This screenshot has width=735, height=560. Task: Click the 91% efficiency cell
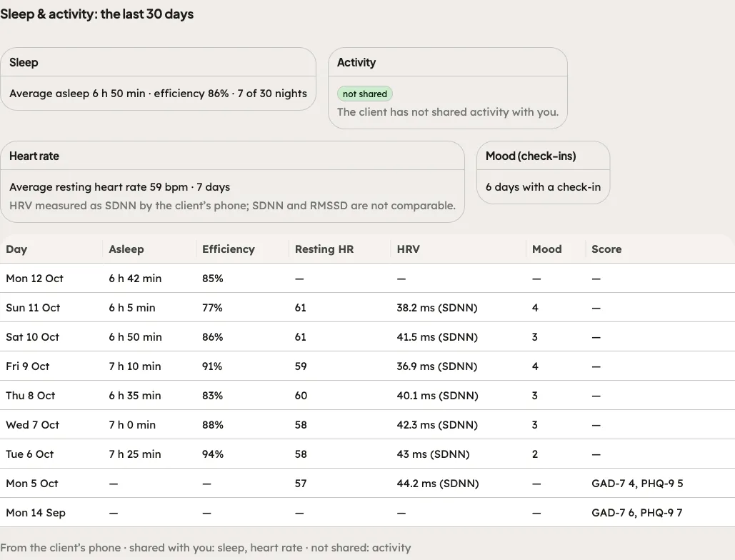[x=212, y=366]
